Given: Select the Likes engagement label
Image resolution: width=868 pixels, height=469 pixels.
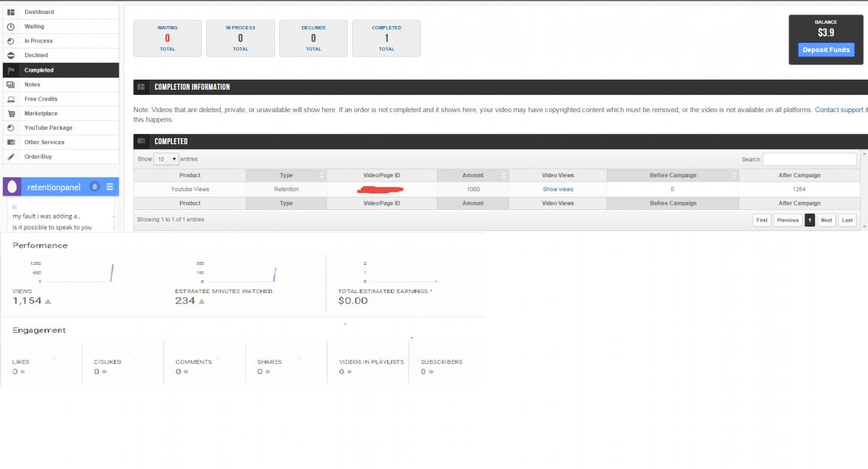Looking at the screenshot, I should tap(21, 362).
